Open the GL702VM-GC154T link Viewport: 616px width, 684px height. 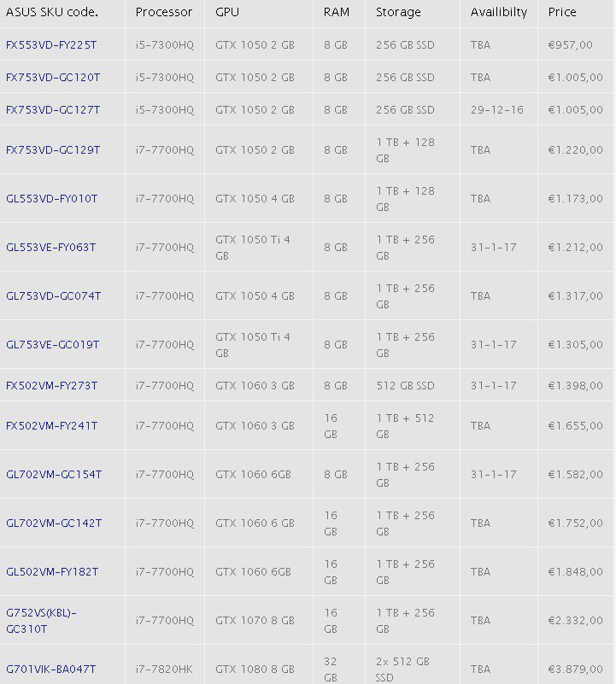(54, 475)
